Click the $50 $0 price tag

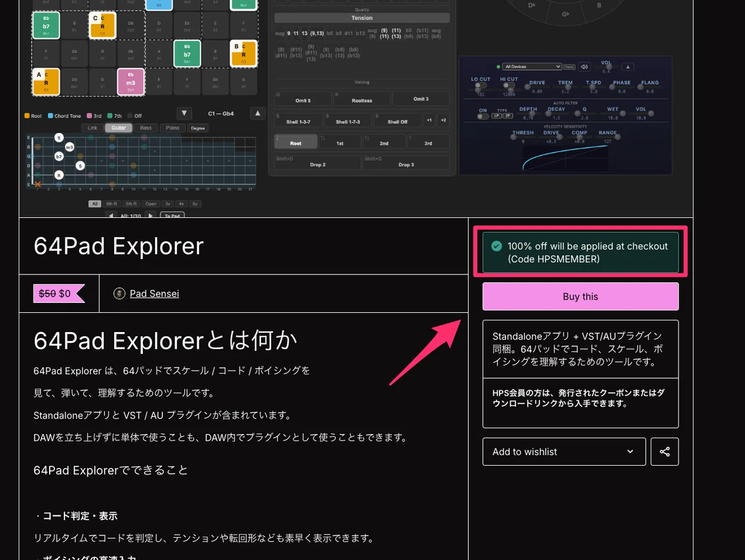59,294
